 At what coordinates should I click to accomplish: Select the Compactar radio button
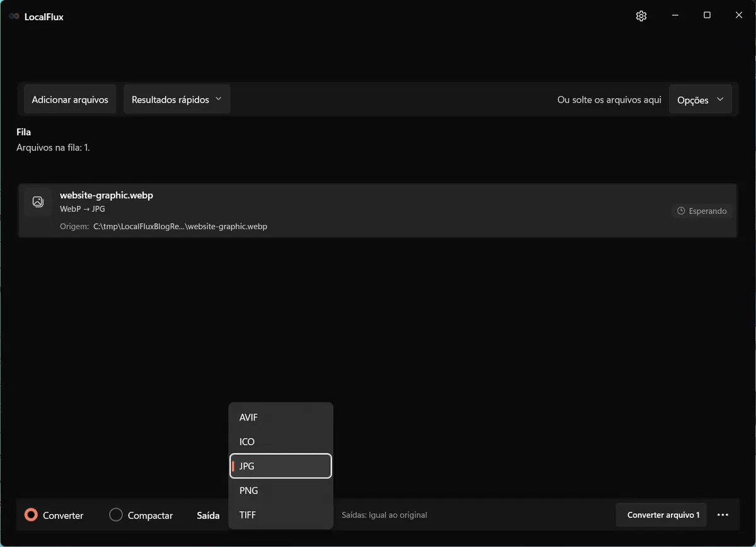click(116, 515)
